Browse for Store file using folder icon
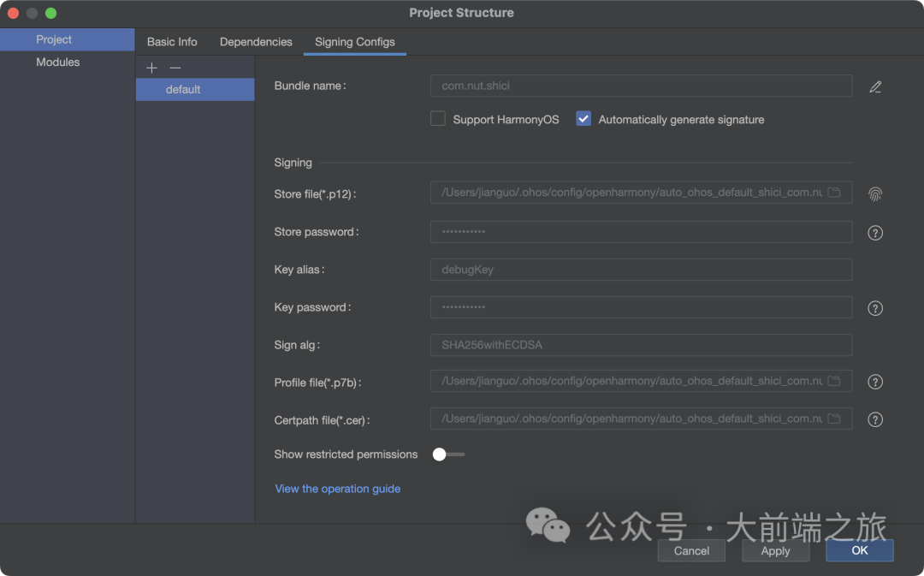Image resolution: width=924 pixels, height=576 pixels. tap(834, 193)
